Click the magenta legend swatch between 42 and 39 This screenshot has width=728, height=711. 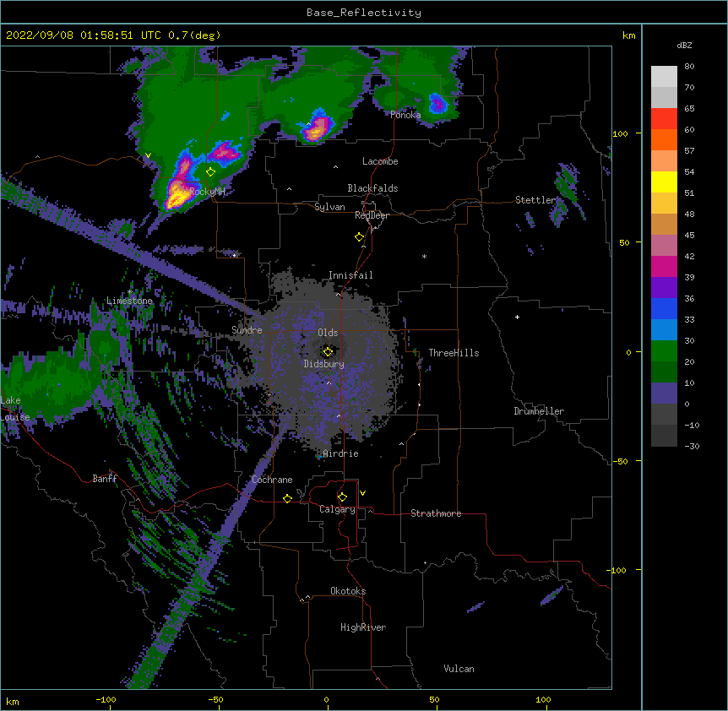(x=664, y=266)
